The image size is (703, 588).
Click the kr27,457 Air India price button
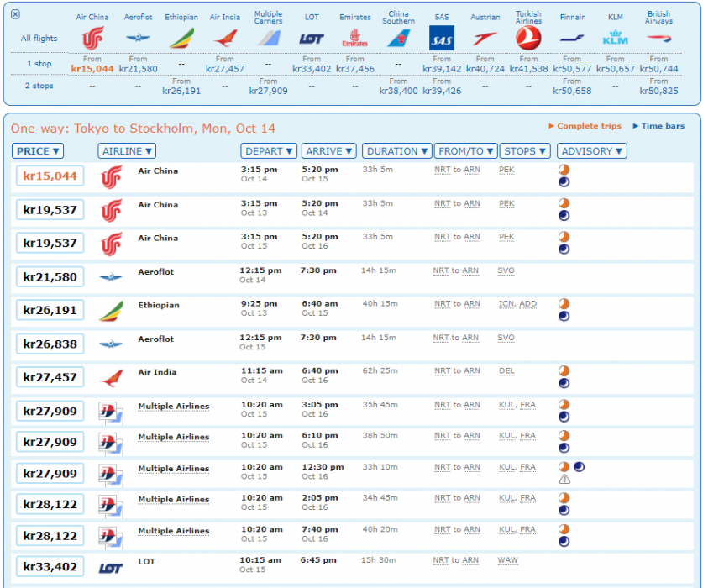(x=50, y=377)
